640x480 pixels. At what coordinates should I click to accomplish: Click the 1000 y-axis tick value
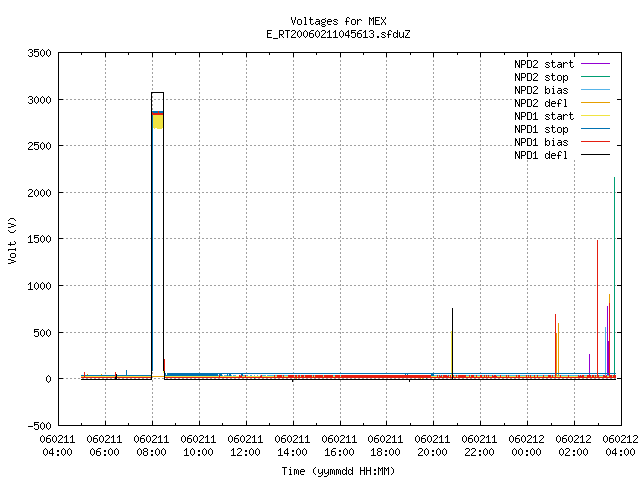[x=39, y=286]
